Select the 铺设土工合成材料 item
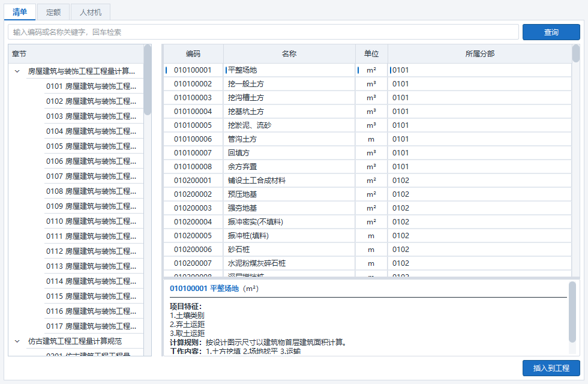Screen dimensions: 588x384 [257, 181]
